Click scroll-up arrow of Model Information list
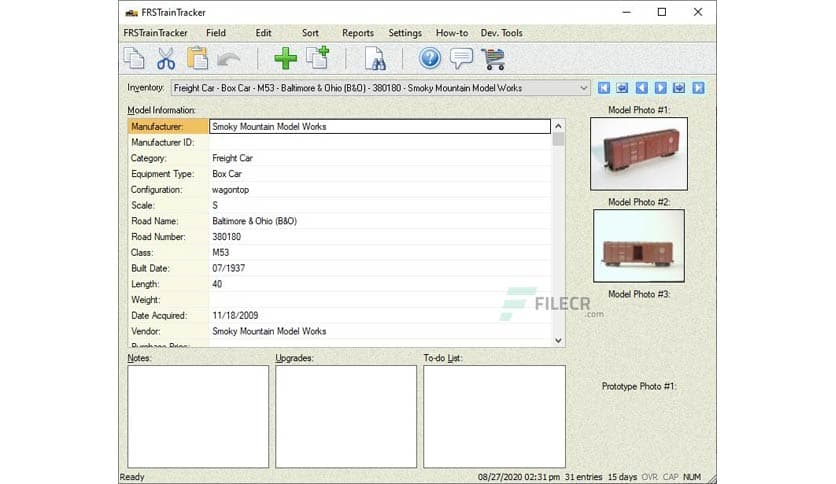The image size is (836, 484). 558,126
